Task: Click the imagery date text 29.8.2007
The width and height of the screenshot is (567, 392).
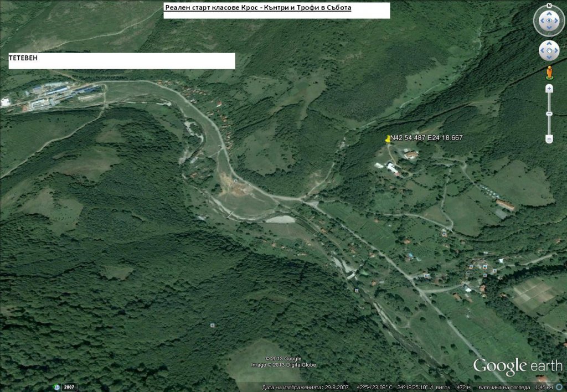Action: [x=336, y=388]
